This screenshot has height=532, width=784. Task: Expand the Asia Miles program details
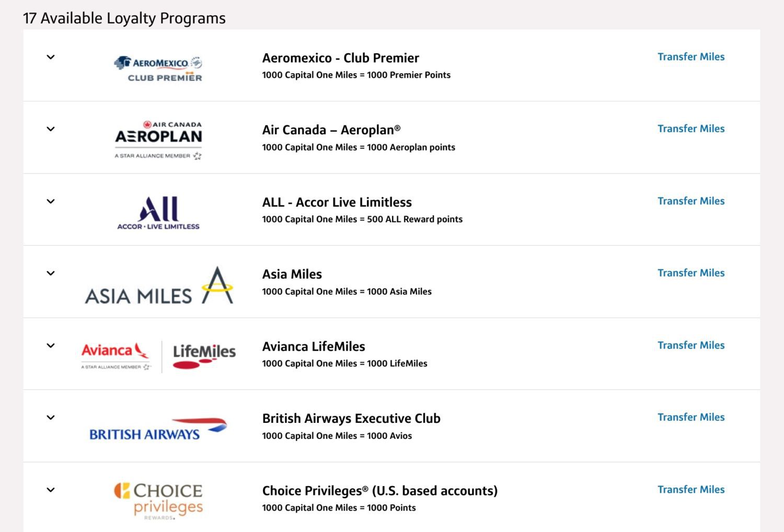pos(50,273)
